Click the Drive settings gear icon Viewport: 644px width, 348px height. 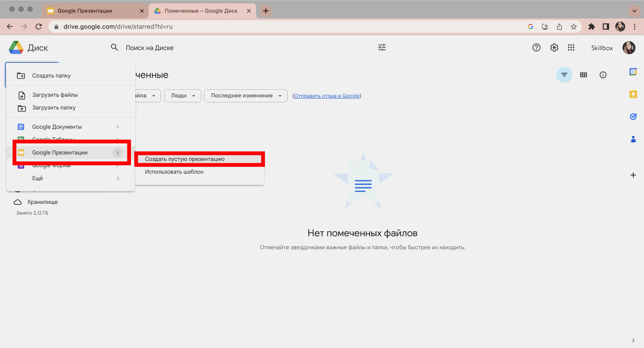[554, 47]
